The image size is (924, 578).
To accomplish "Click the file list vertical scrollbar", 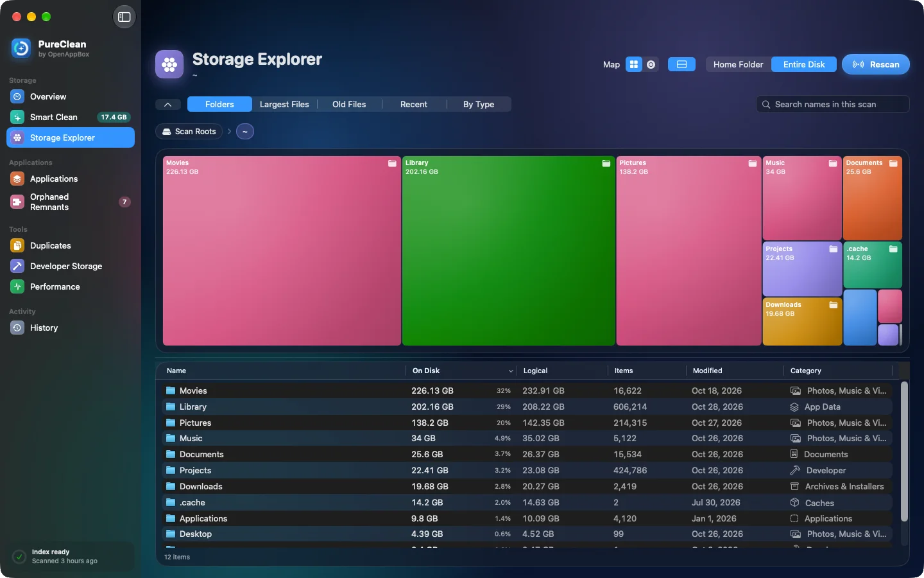I will pyautogui.click(x=904, y=451).
